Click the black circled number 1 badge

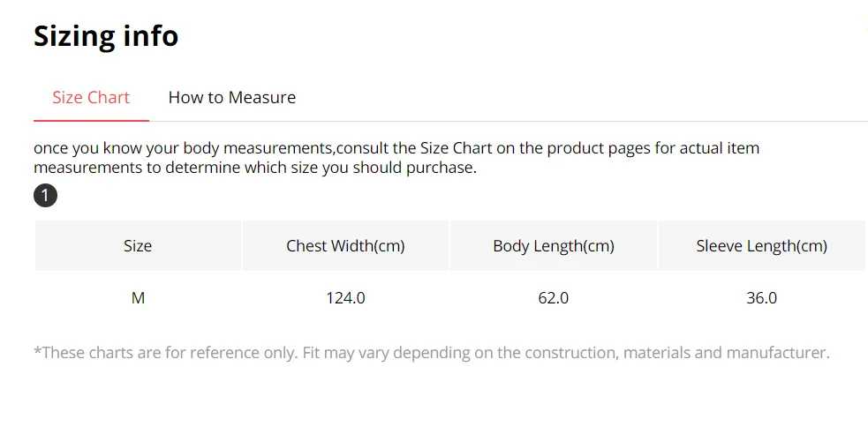(45, 196)
